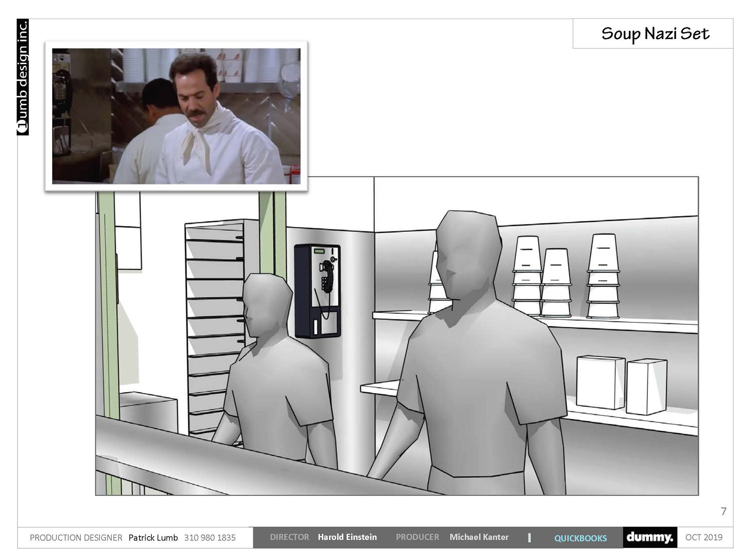Click the tallest cup stack on the shelf

coord(603,276)
